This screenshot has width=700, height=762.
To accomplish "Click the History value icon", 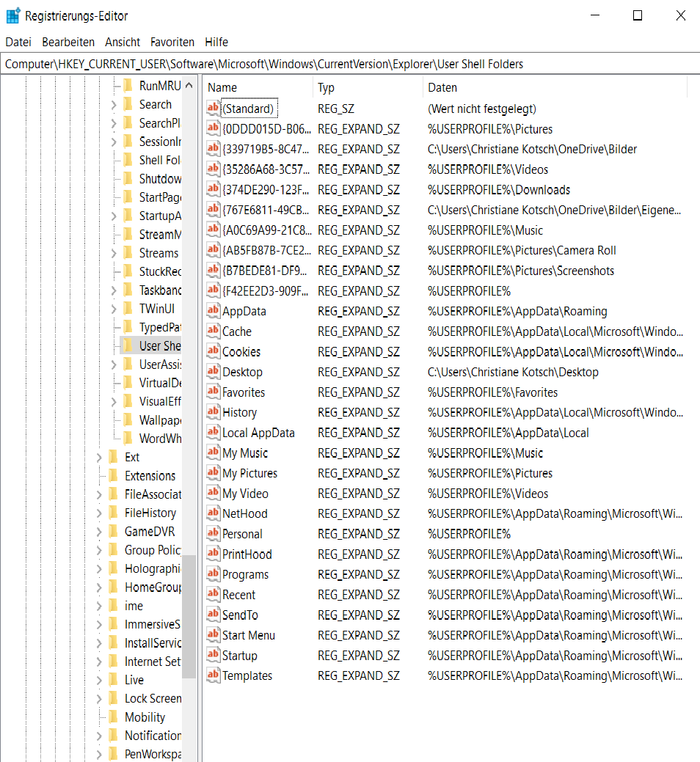I will click(x=213, y=411).
